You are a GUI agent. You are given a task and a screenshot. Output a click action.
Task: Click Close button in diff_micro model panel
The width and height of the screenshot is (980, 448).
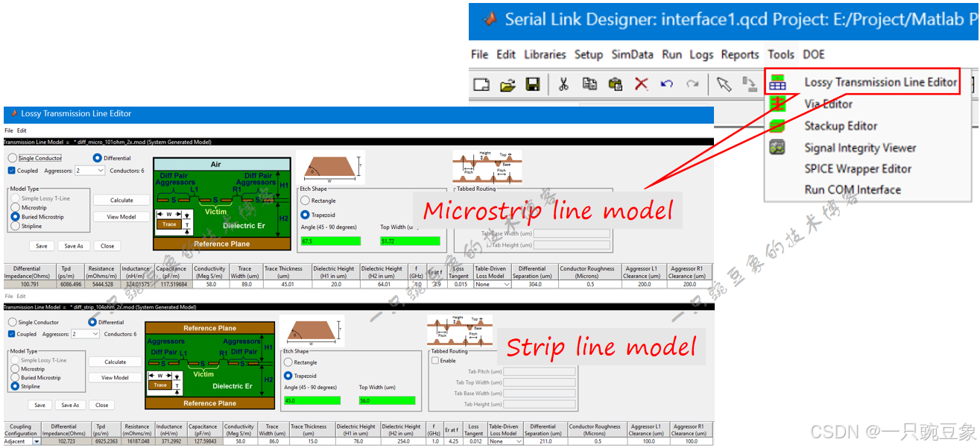pos(108,246)
